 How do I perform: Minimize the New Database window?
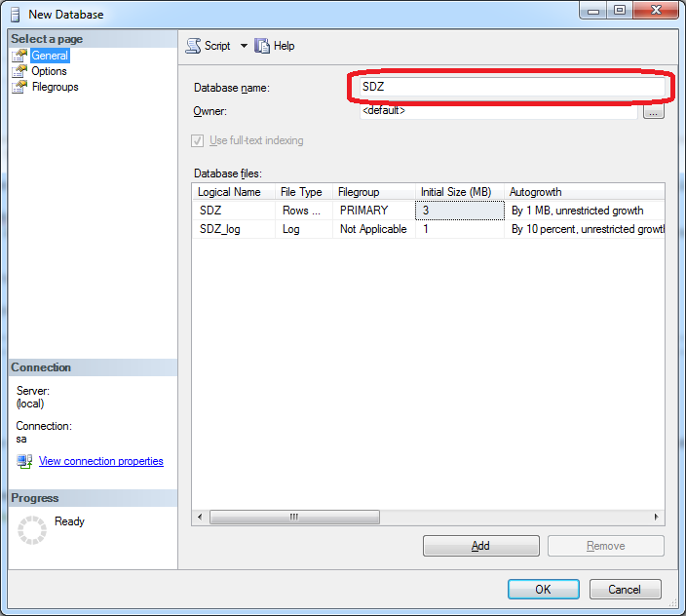(x=593, y=11)
